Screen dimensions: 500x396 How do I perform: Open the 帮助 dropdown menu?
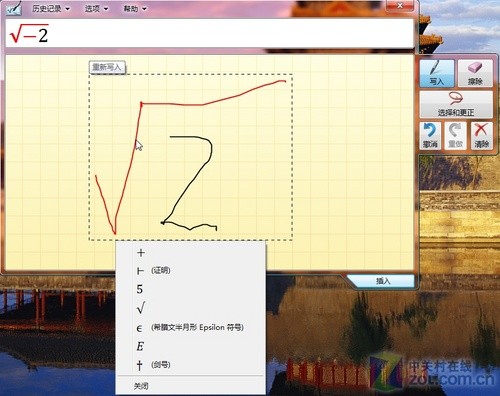[x=135, y=9]
